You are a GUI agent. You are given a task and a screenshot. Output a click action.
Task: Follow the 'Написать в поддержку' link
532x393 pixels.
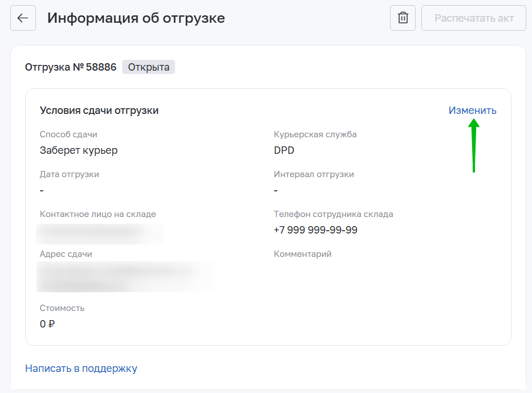tap(81, 369)
